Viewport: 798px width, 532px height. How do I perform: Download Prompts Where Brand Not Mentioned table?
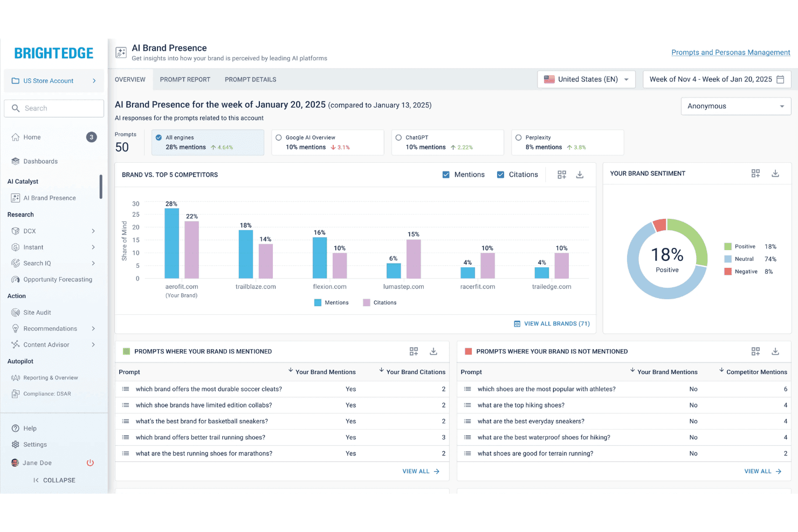(x=775, y=351)
